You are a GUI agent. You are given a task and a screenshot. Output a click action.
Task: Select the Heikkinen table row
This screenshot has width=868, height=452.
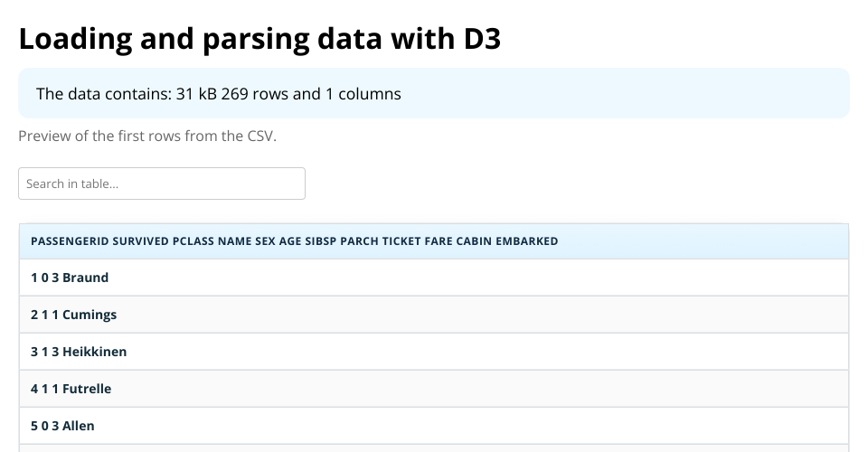[434, 352]
